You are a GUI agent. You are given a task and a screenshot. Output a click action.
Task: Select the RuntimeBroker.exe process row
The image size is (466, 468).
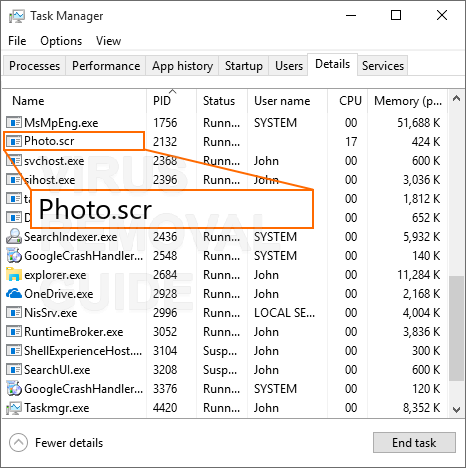pyautogui.click(x=225, y=332)
